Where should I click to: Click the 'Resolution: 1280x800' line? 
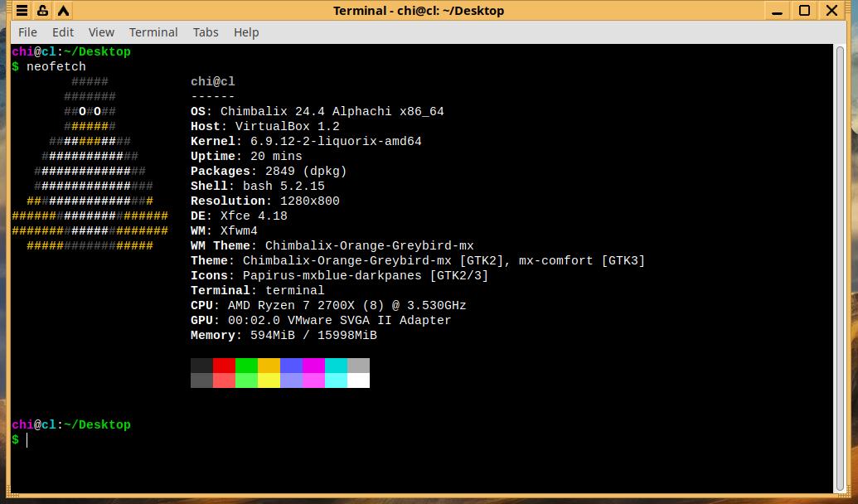pos(264,201)
